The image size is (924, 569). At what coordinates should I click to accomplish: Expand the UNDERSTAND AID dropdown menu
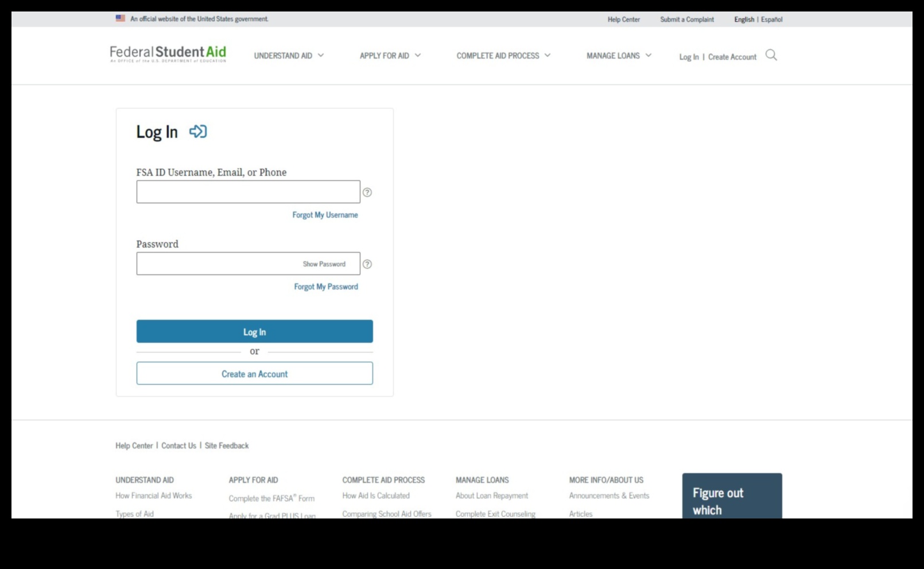(288, 56)
